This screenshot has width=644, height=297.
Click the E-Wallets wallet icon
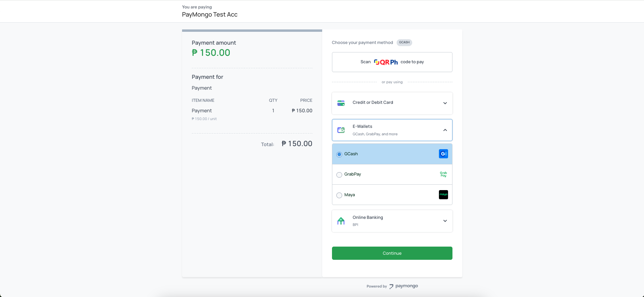coord(341,130)
